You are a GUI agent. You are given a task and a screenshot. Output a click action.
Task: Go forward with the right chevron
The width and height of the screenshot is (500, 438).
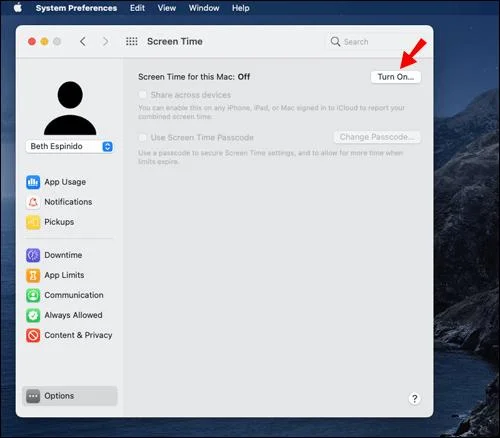[105, 42]
